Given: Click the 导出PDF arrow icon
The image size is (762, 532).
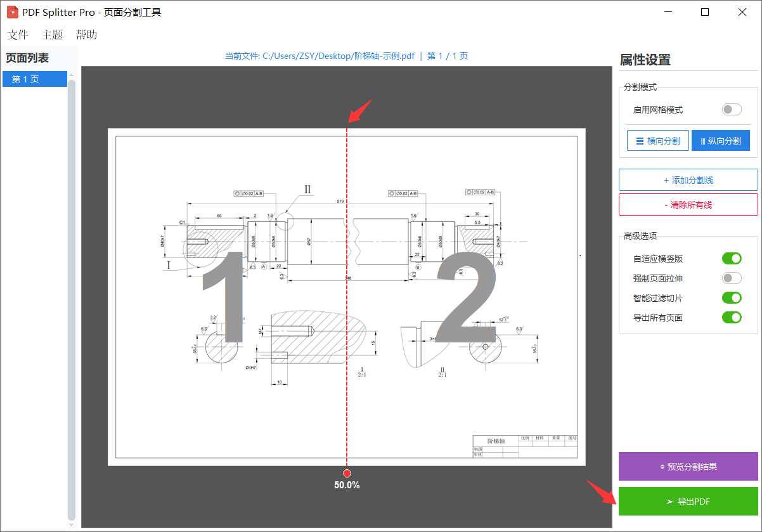Looking at the screenshot, I should coord(670,502).
